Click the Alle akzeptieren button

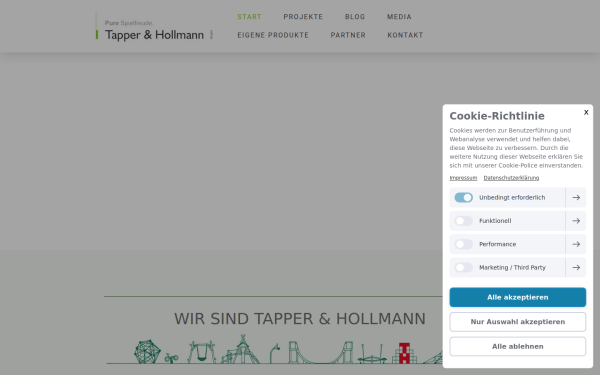click(x=517, y=297)
